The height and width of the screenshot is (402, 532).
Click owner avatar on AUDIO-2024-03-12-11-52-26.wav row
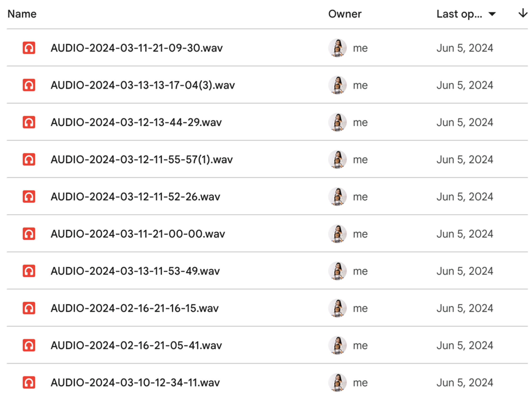pos(337,197)
